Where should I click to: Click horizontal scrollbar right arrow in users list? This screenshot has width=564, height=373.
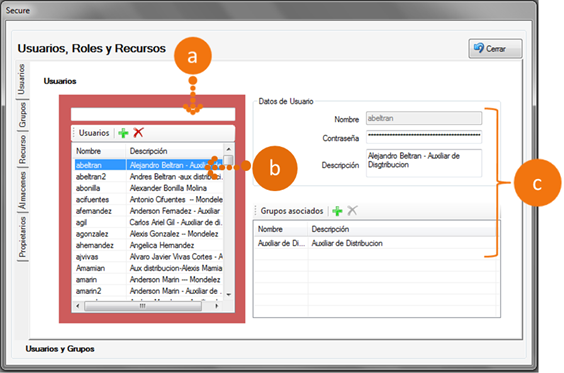coord(216,306)
